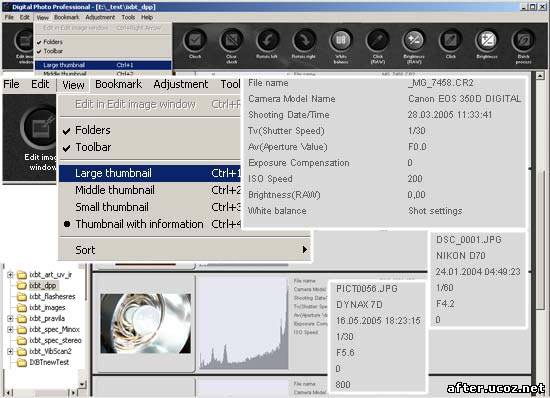Open the Sort submenu arrow
This screenshot has width=550, height=398.
[x=304, y=250]
